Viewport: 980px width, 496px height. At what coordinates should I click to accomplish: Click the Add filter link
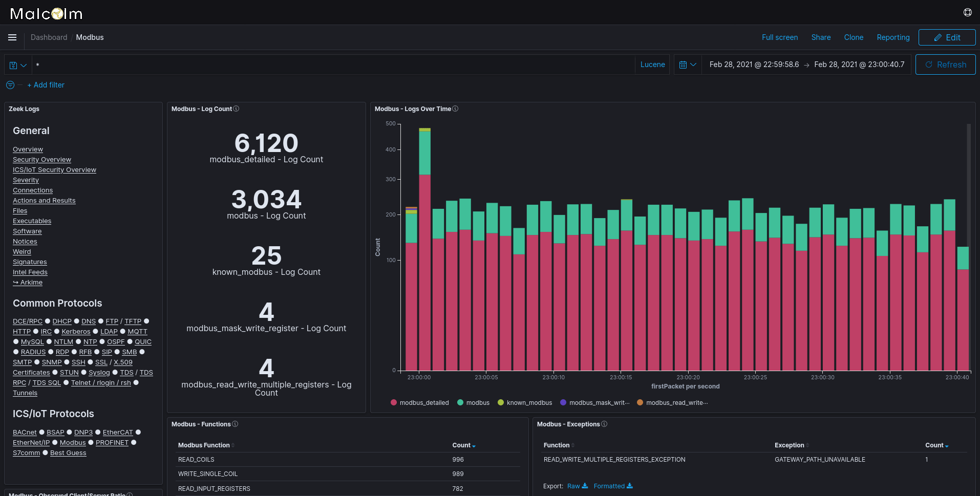(x=46, y=85)
